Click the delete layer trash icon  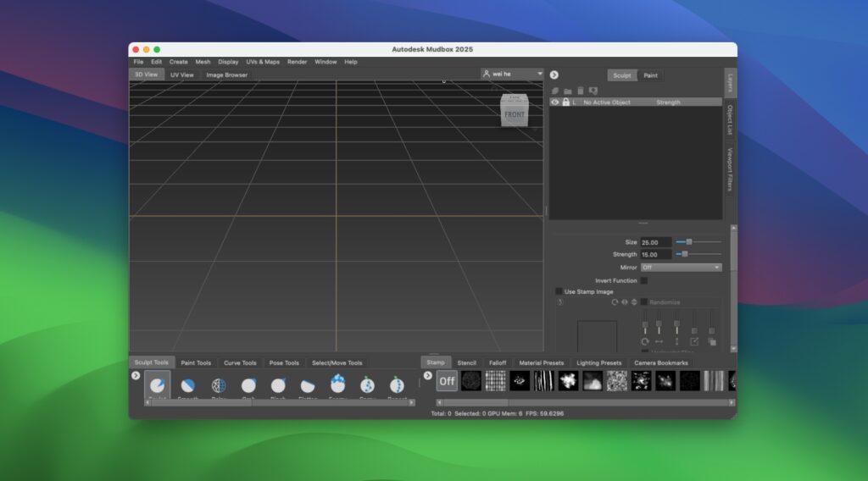pos(580,90)
